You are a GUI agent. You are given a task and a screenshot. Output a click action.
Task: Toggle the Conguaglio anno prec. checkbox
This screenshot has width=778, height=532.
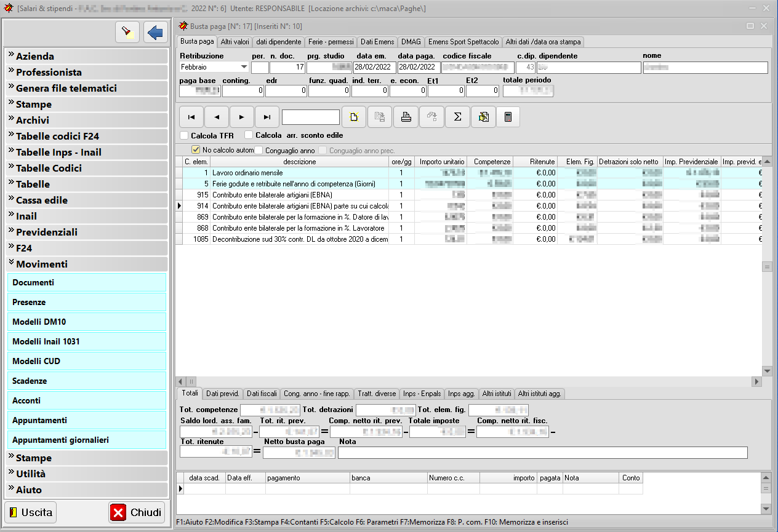click(x=323, y=150)
